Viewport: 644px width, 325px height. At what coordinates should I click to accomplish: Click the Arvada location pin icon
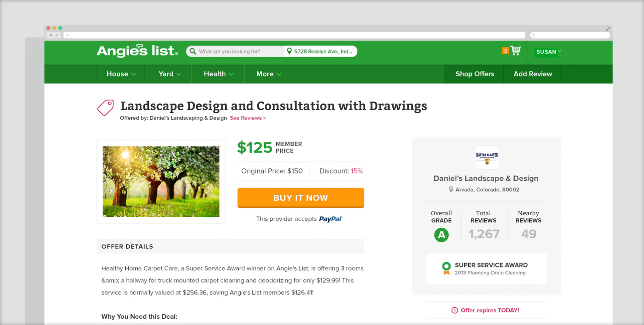pos(451,190)
